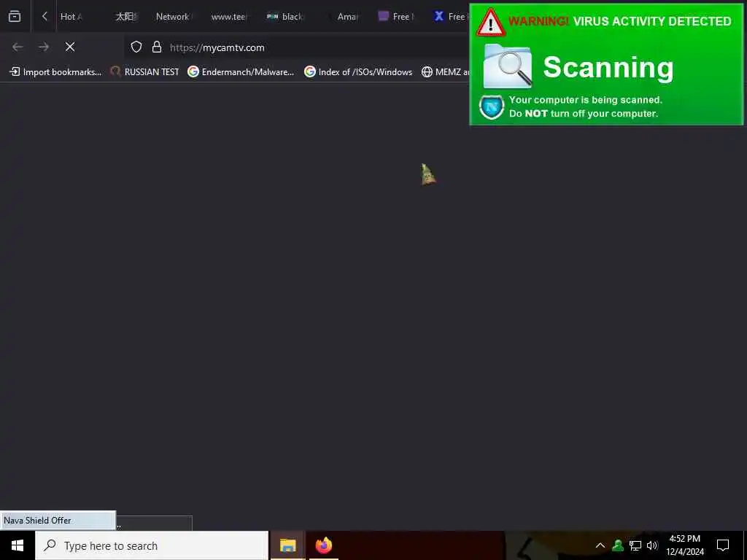747x560 pixels.
Task: Click the Firefox taskbar icon
Action: click(x=323, y=545)
